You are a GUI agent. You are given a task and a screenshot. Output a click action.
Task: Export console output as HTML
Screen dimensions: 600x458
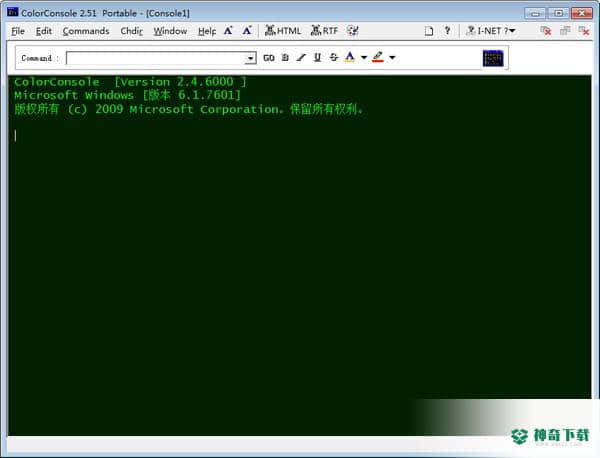pos(283,31)
